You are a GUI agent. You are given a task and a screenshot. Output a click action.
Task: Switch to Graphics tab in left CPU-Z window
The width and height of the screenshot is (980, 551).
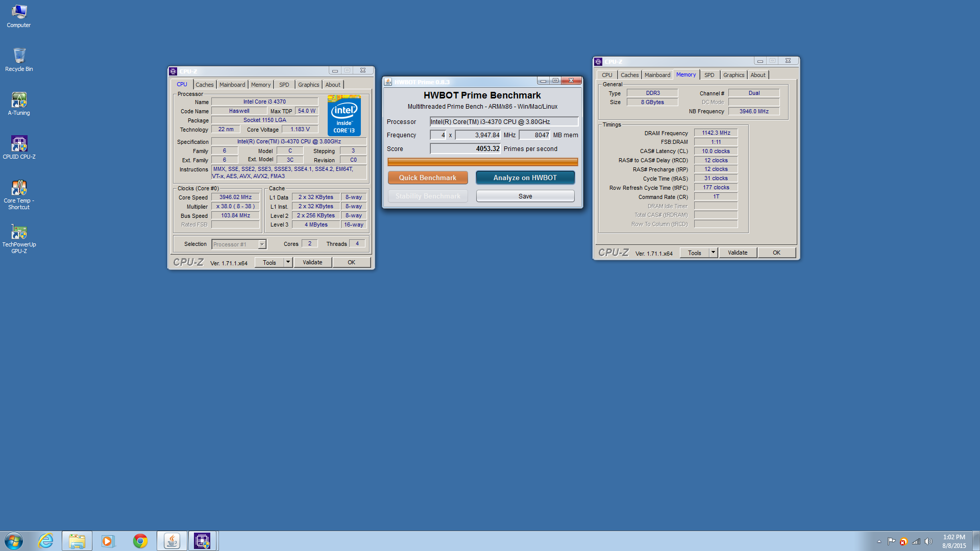tap(309, 85)
